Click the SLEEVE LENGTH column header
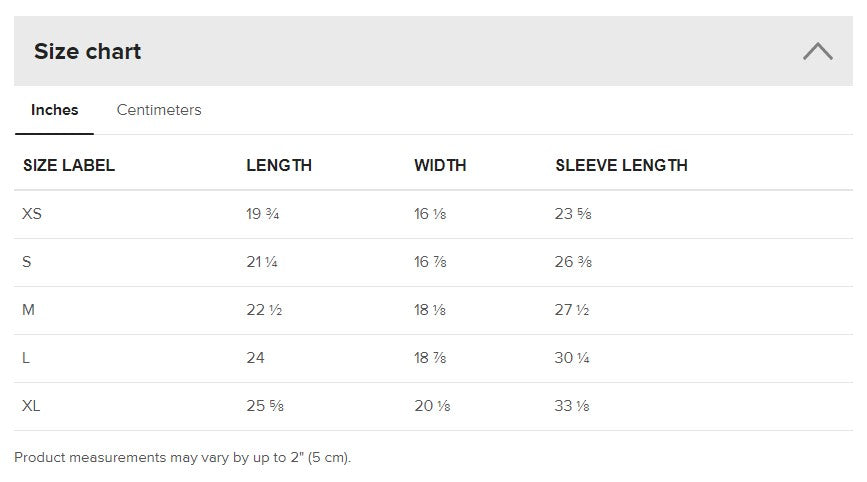This screenshot has width=867, height=482. [x=621, y=165]
